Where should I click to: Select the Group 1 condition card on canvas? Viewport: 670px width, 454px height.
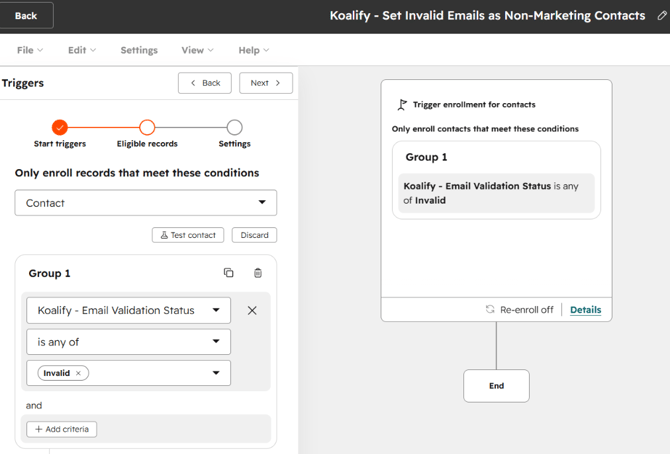coord(497,180)
